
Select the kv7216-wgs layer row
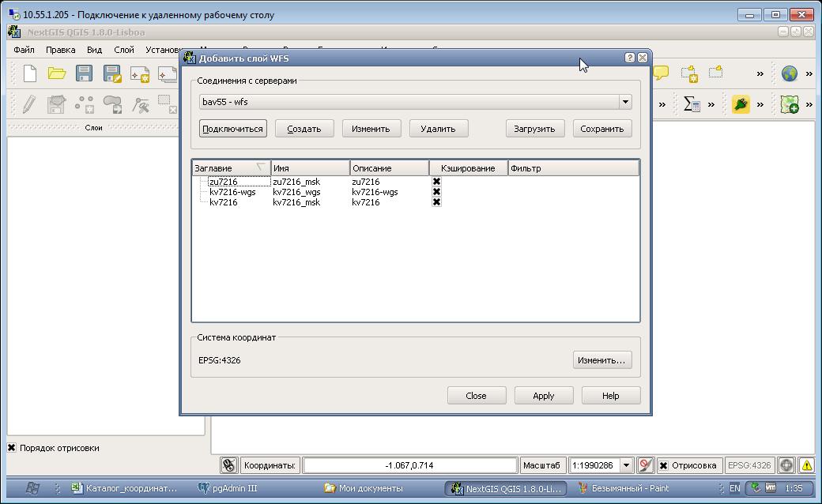(x=415, y=192)
